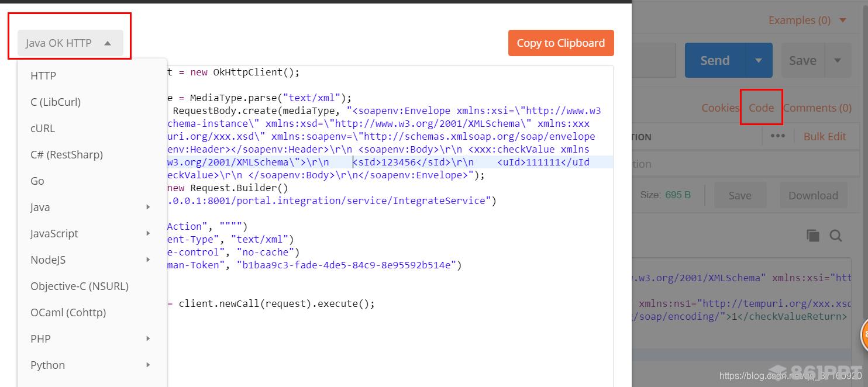Image resolution: width=868 pixels, height=387 pixels.
Task: Click the Bulk Edit link
Action: [825, 136]
